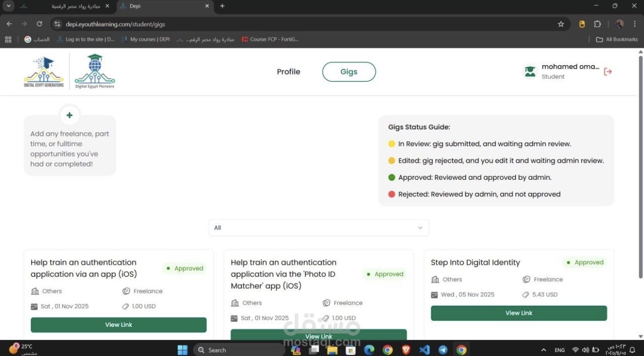Open Microsoft Edge from the taskbar
The height and width of the screenshot is (356, 644).
369,350
